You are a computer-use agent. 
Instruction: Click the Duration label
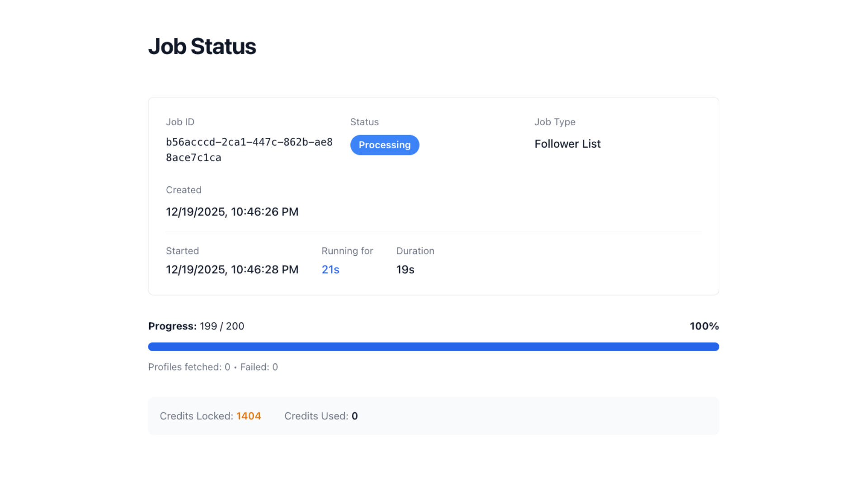[415, 251]
